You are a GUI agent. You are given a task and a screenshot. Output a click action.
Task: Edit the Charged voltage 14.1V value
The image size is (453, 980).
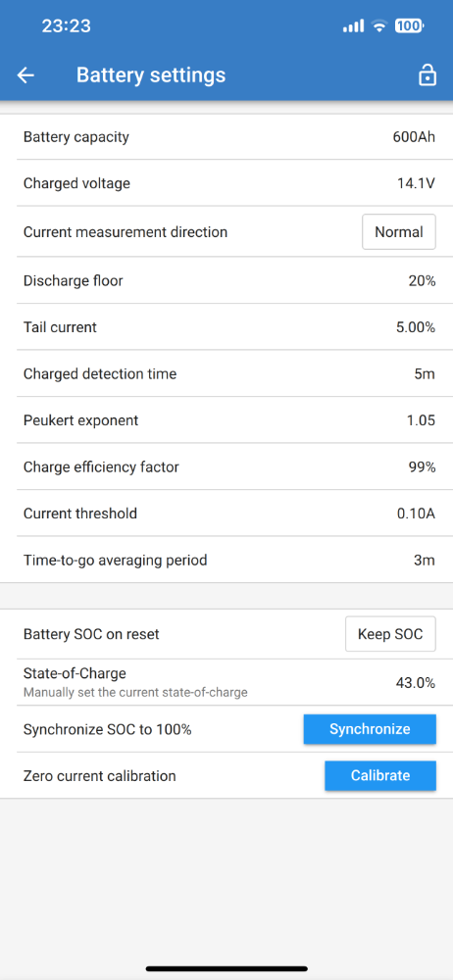[x=416, y=184]
